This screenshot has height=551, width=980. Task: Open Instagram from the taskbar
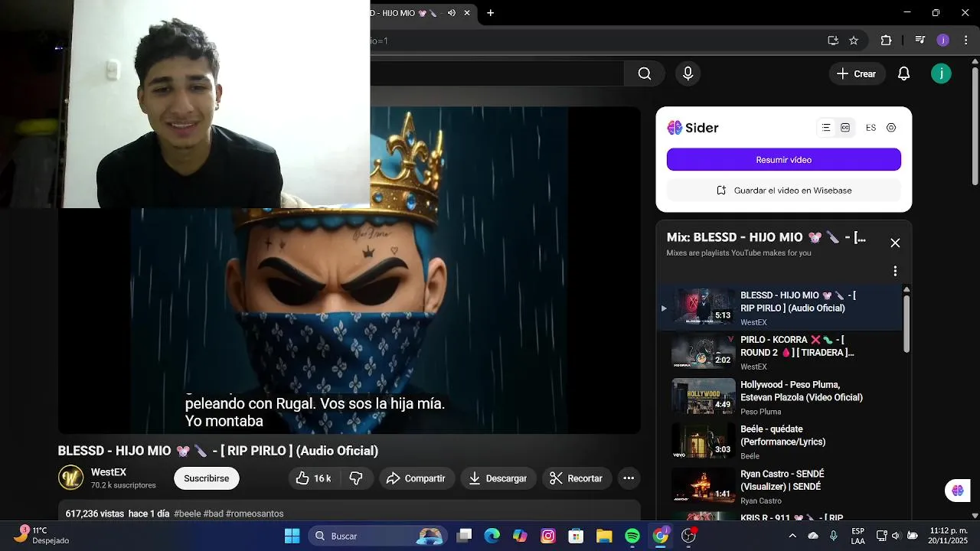[x=548, y=536]
